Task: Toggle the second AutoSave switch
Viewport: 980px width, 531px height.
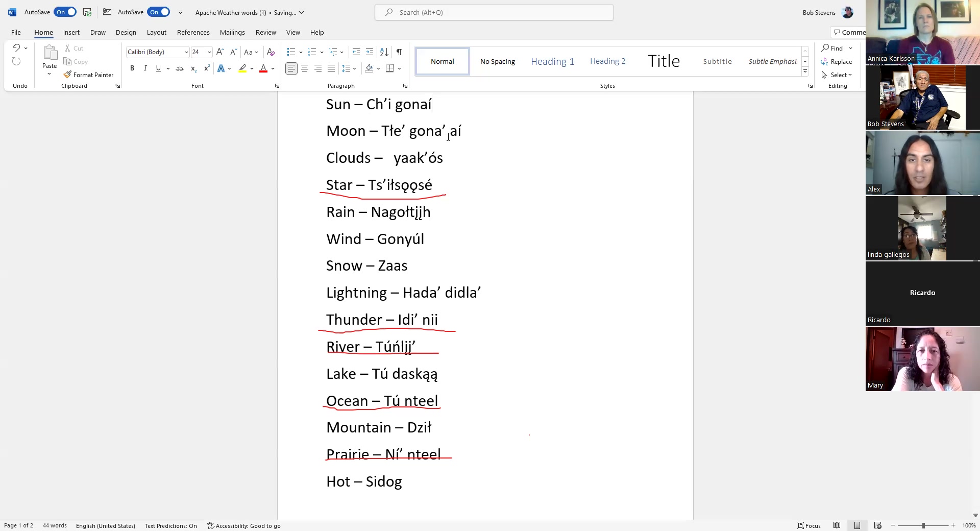Action: (x=158, y=12)
